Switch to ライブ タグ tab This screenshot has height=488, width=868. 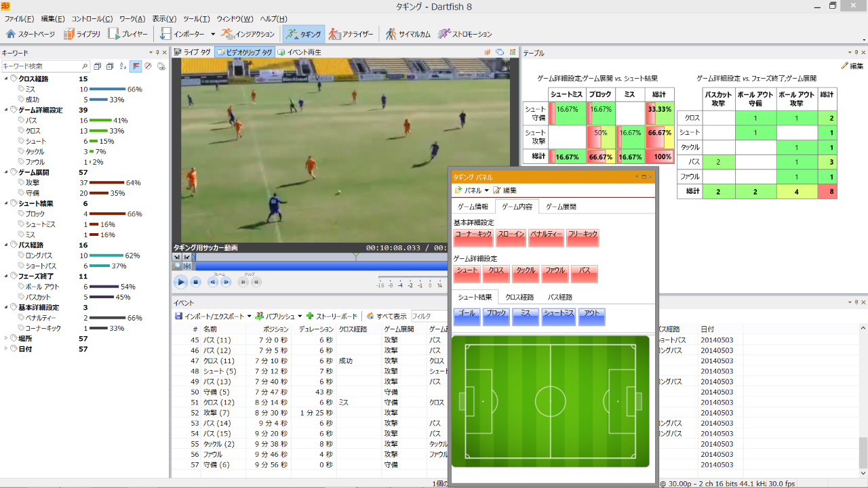(x=193, y=52)
